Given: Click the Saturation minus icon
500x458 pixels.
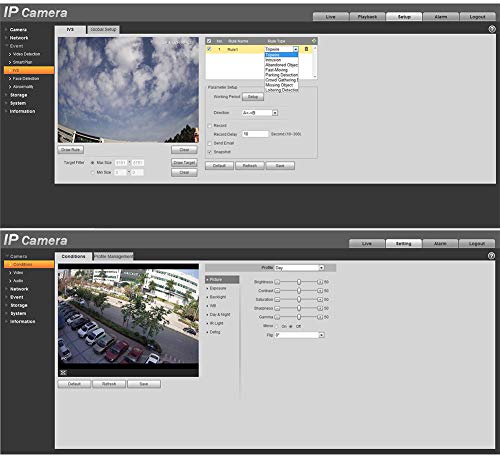Looking at the screenshot, I should [x=277, y=300].
